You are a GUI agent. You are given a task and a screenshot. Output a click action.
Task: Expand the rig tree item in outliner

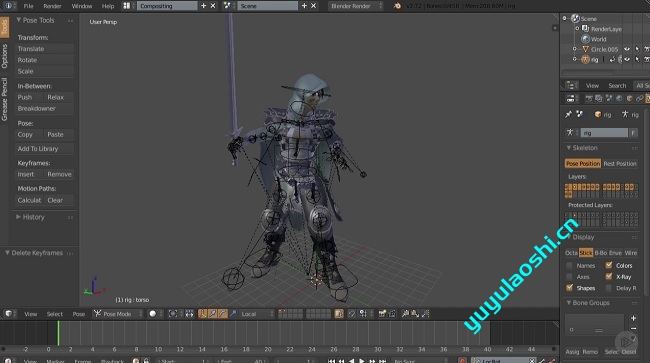click(575, 59)
